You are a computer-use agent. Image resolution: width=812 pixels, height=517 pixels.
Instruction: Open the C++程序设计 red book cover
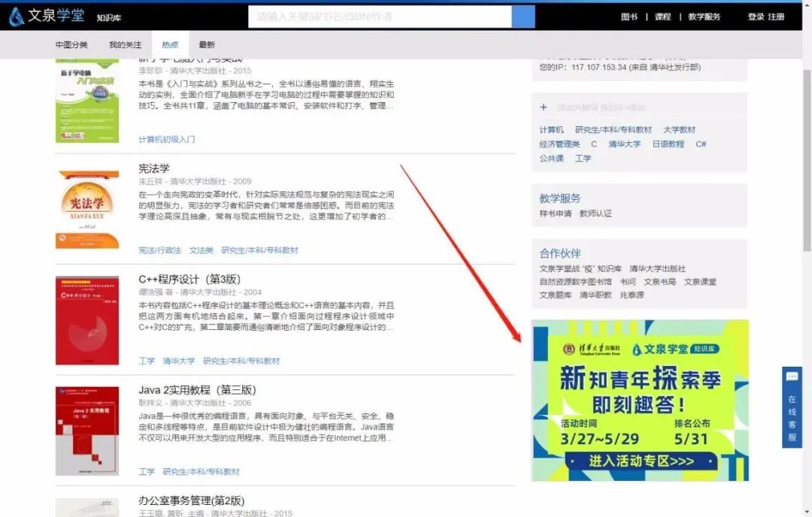pos(87,321)
